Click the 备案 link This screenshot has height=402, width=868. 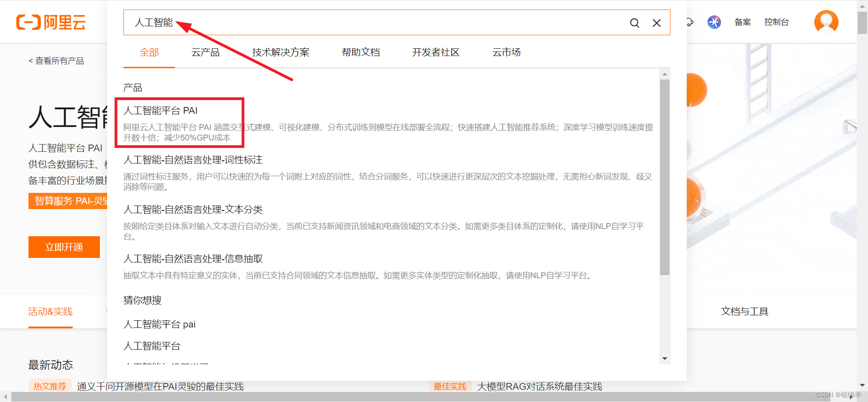742,22
